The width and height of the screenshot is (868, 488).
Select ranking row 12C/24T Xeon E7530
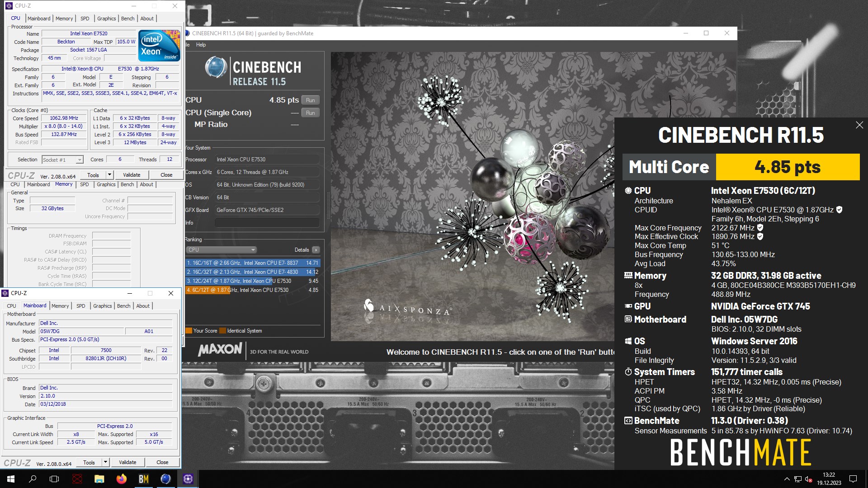tap(253, 281)
